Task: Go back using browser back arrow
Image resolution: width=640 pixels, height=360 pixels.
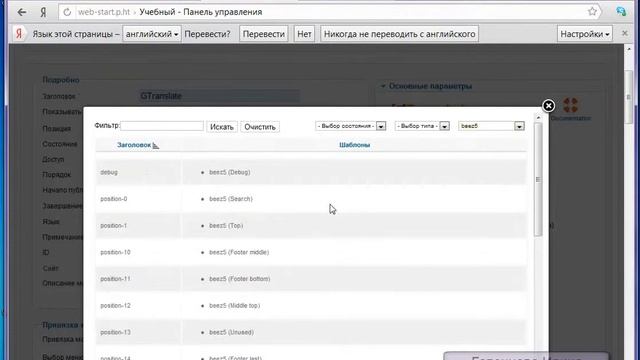Action: coord(22,12)
